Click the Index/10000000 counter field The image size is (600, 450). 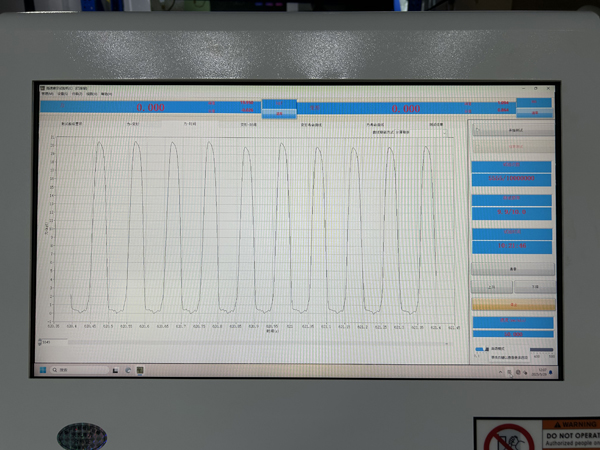(512, 179)
